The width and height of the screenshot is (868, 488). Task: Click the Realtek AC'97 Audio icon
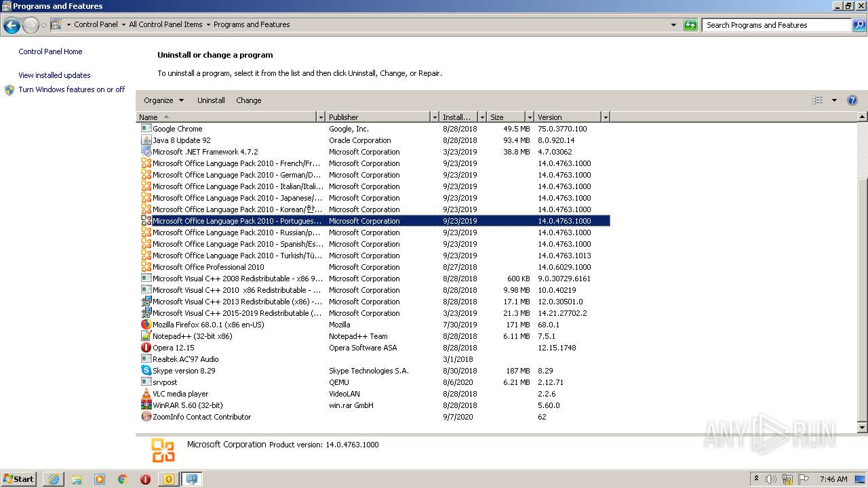click(x=146, y=359)
